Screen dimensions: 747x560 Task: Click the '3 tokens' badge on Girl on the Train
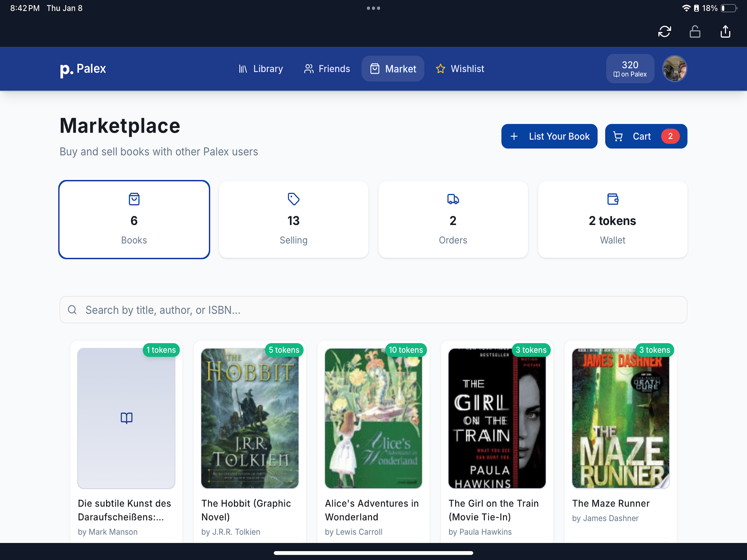tap(531, 350)
